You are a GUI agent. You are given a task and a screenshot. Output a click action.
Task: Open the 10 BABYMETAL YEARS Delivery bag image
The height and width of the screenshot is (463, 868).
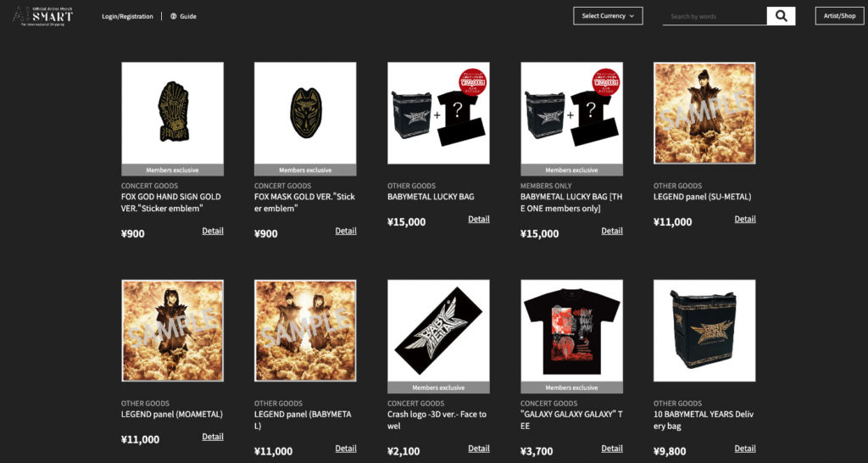tap(704, 331)
